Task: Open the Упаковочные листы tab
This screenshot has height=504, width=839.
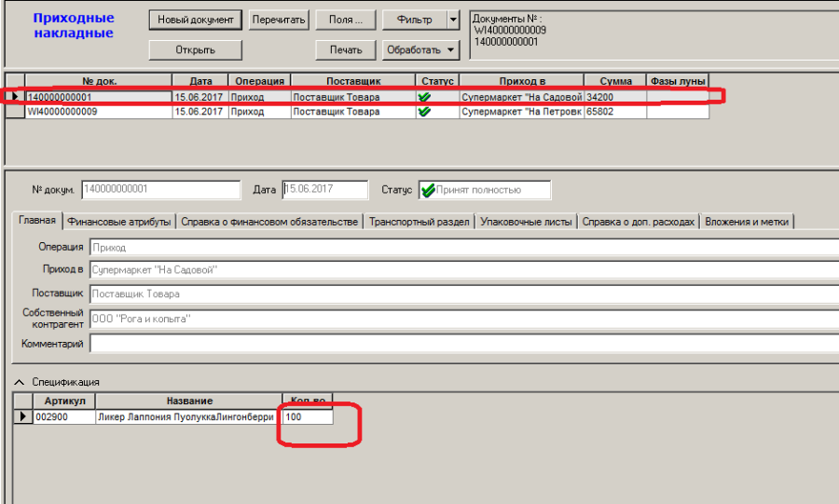Action: pyautogui.click(x=526, y=222)
